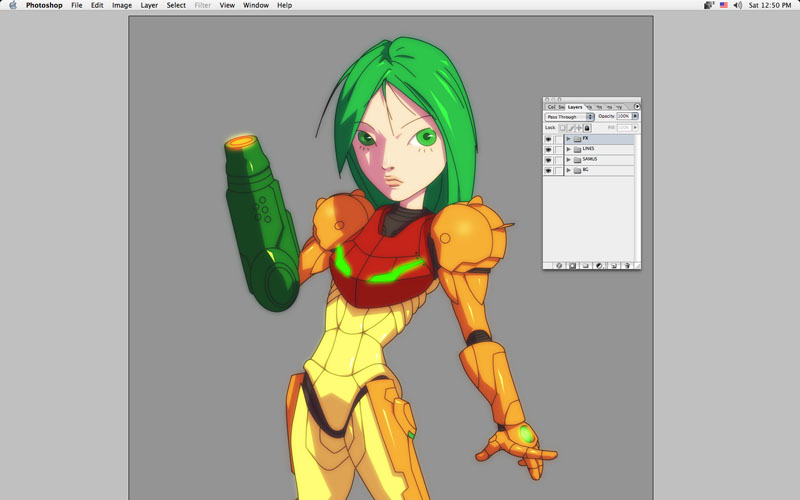Open the Fill slider arrow
Screen dimensions: 800x500
(635, 128)
